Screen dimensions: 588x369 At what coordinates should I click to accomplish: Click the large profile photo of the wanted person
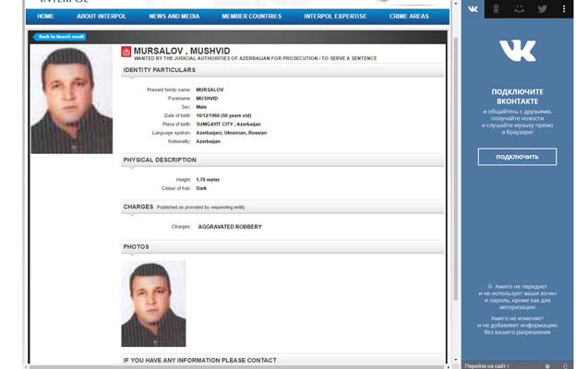(x=72, y=100)
